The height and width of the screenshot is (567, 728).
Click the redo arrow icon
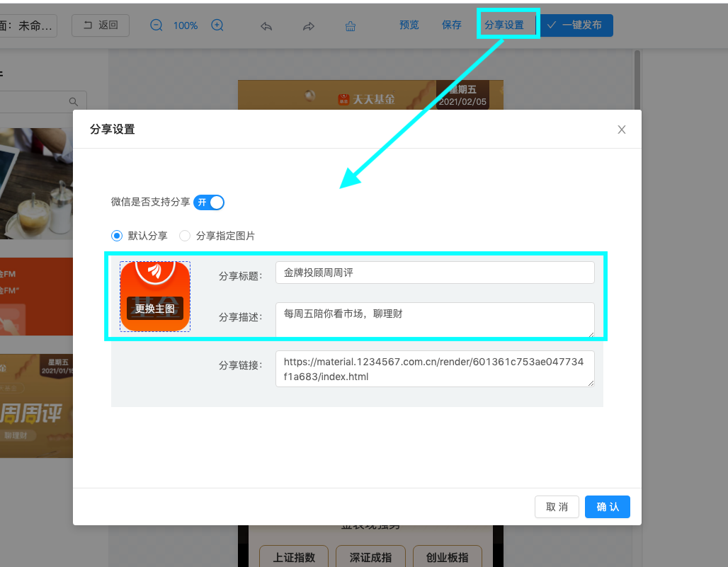[309, 26]
